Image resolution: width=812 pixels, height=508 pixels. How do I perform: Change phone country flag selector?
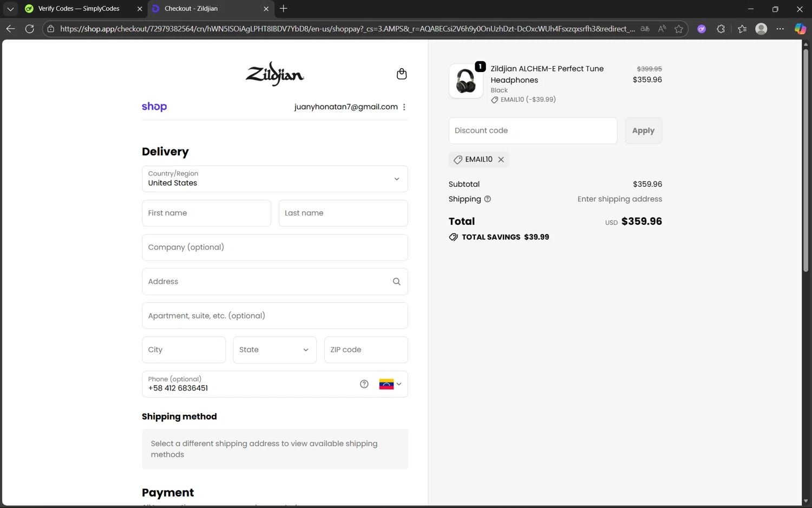(390, 384)
